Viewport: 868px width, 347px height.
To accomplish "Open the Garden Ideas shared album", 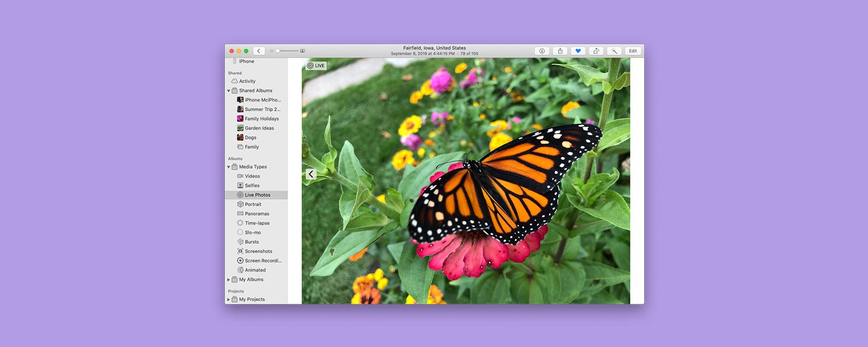I will point(259,128).
